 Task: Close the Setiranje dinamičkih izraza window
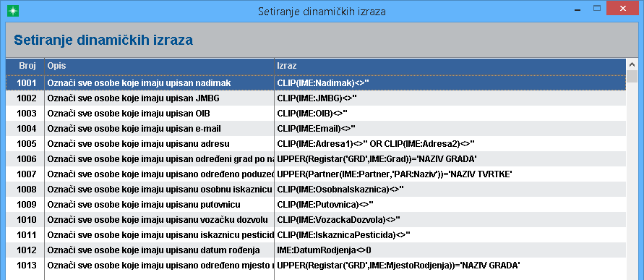pyautogui.click(x=623, y=9)
